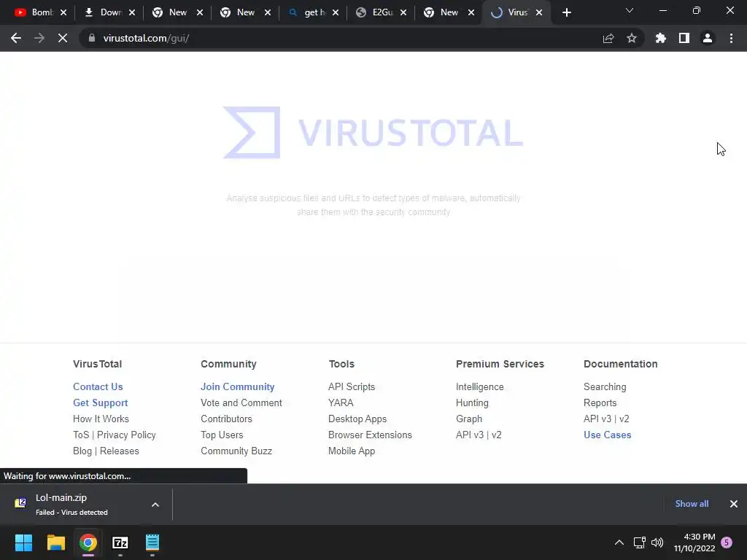Open the clock and date in taskbar
The height and width of the screenshot is (560, 747).
pyautogui.click(x=694, y=542)
